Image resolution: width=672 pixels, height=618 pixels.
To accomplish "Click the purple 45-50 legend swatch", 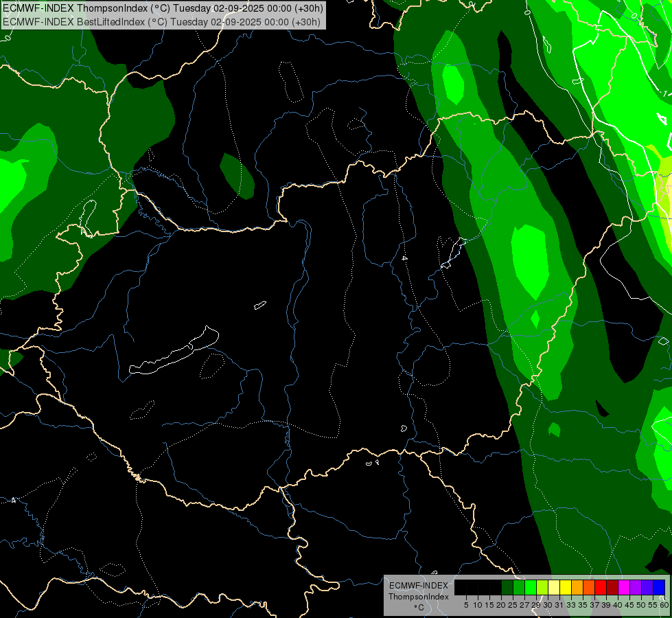I will click(x=636, y=588).
